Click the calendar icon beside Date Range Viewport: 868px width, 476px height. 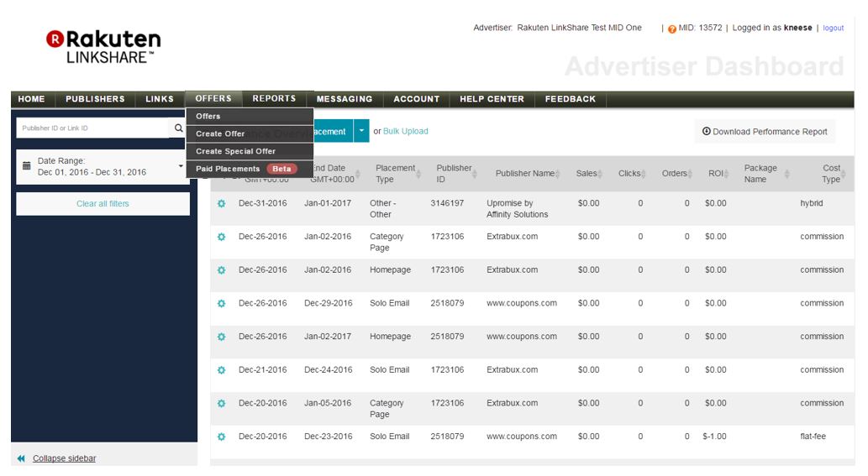pos(26,166)
